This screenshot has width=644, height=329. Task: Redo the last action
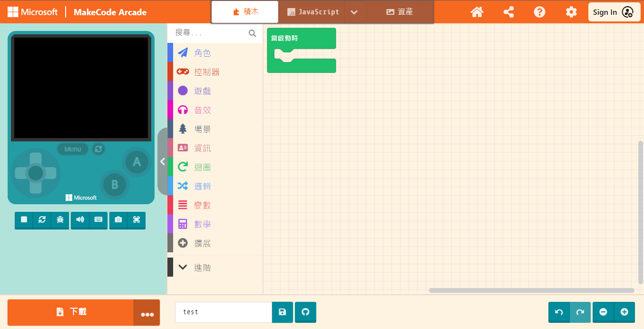point(580,312)
